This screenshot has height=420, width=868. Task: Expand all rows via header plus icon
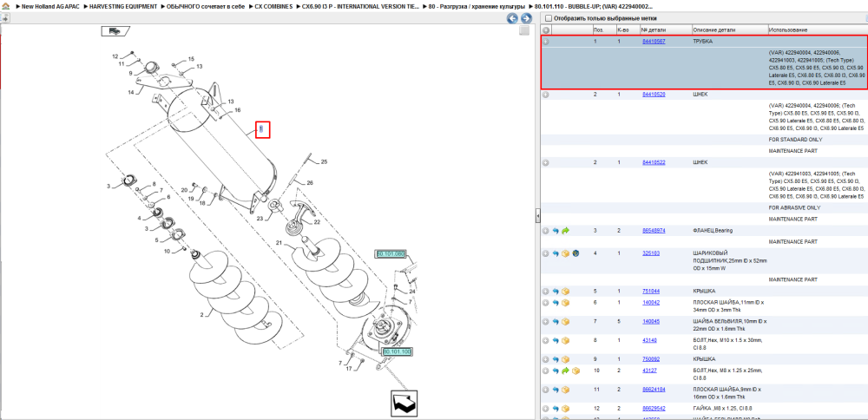click(546, 30)
